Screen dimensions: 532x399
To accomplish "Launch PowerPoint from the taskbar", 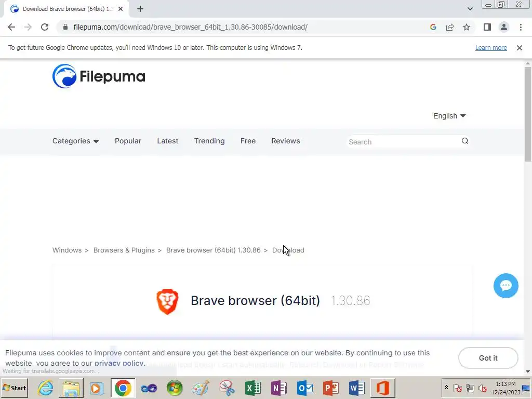I will 330,388.
